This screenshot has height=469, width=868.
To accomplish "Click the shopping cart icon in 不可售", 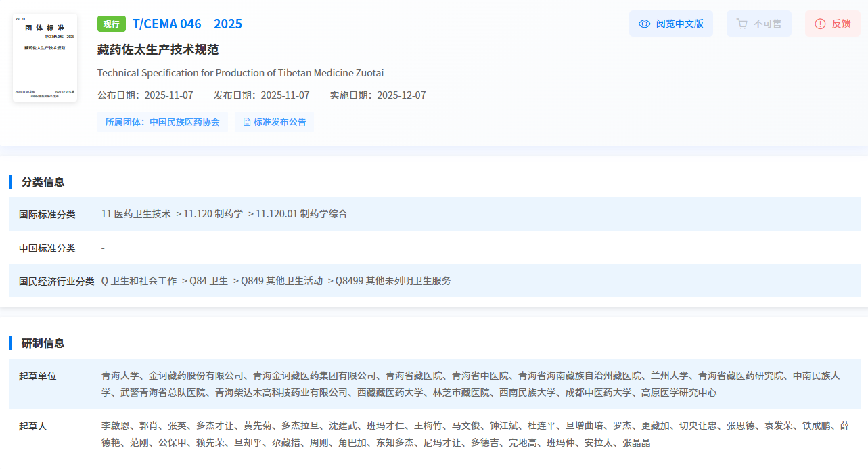I will coord(742,24).
